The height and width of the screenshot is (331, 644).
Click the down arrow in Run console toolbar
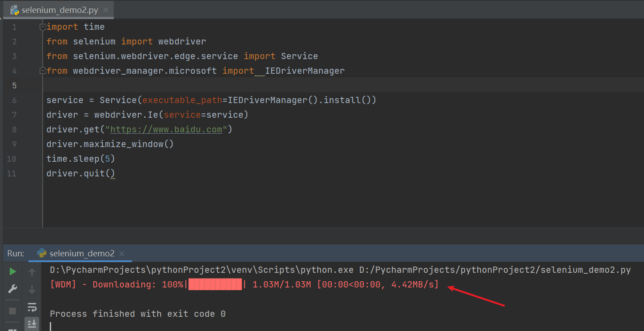(x=32, y=290)
